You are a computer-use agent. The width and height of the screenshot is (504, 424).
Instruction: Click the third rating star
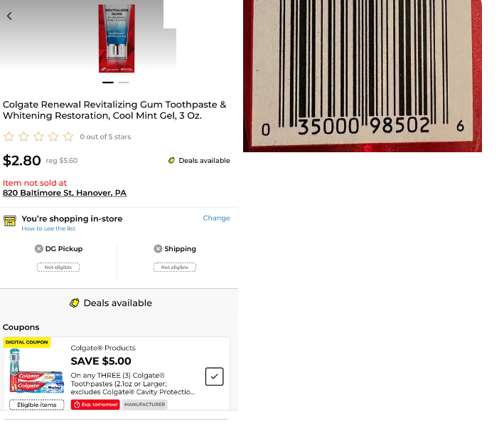coord(38,137)
